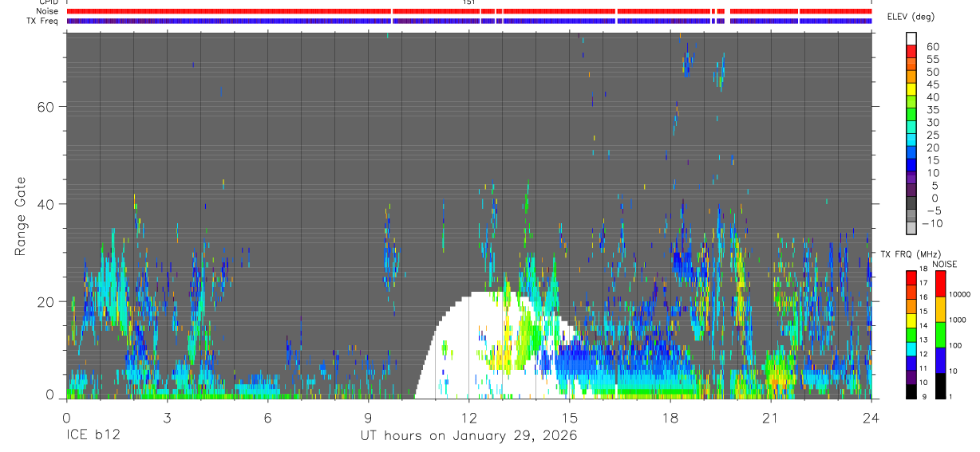This screenshot has height=452, width=980.
Task: Click the "10000" value on NOISE scale
Action: (960, 295)
